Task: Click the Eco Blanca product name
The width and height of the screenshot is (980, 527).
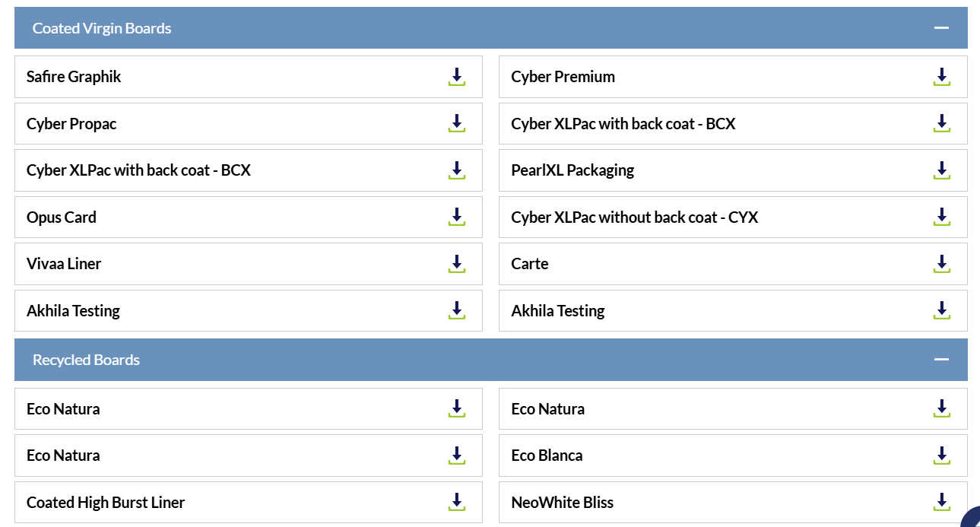Action: pos(547,456)
